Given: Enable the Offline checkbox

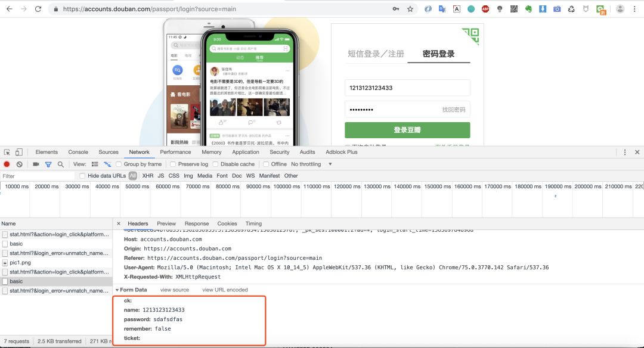Looking at the screenshot, I should (x=266, y=164).
